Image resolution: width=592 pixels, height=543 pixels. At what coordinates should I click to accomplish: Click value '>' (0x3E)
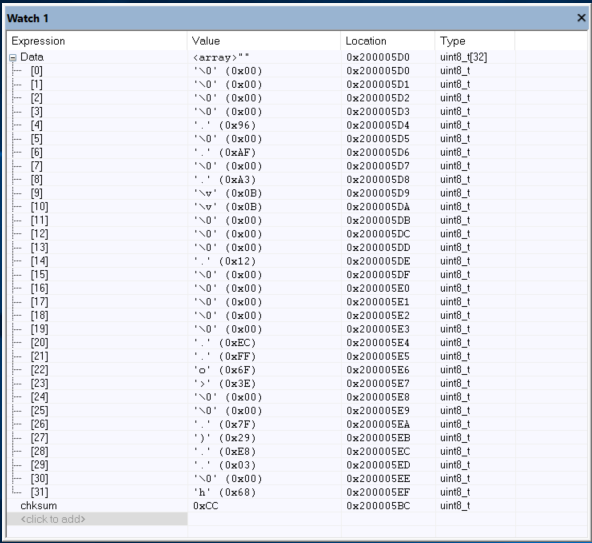[224, 384]
